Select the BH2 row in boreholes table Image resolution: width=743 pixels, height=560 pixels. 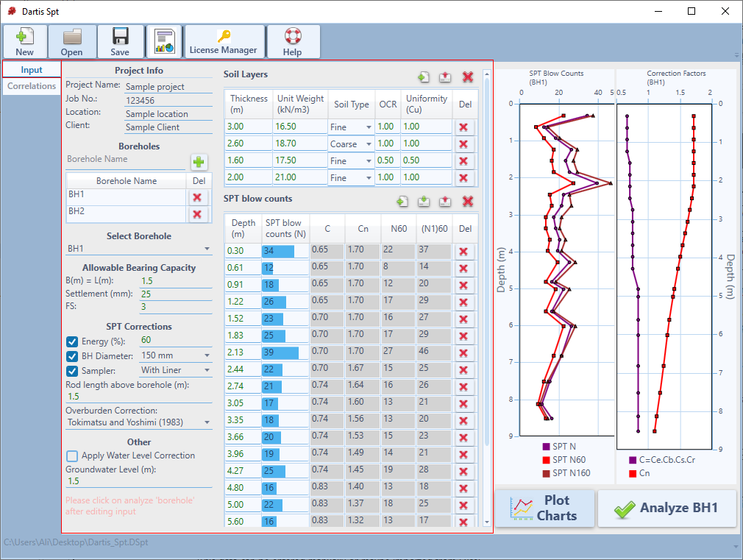[126, 212]
